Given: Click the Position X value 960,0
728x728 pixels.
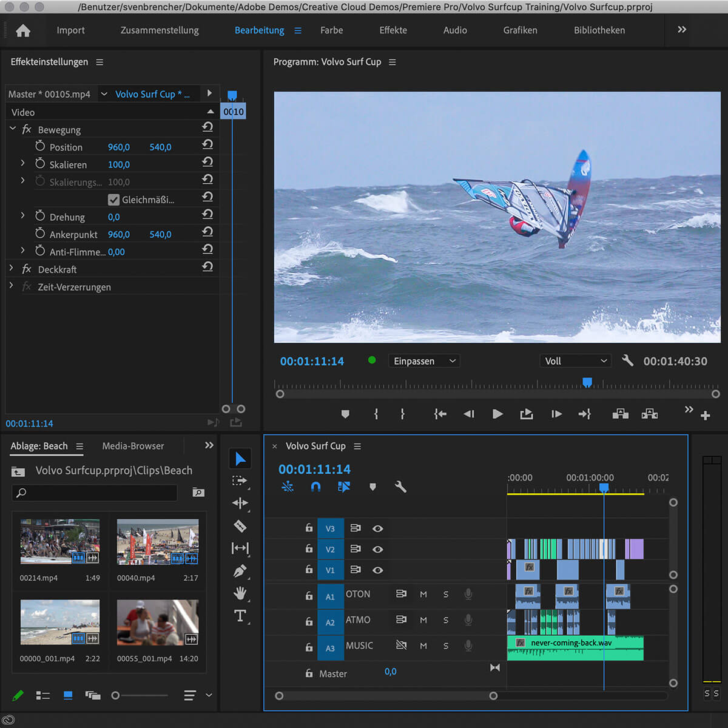Looking at the screenshot, I should click(x=119, y=147).
